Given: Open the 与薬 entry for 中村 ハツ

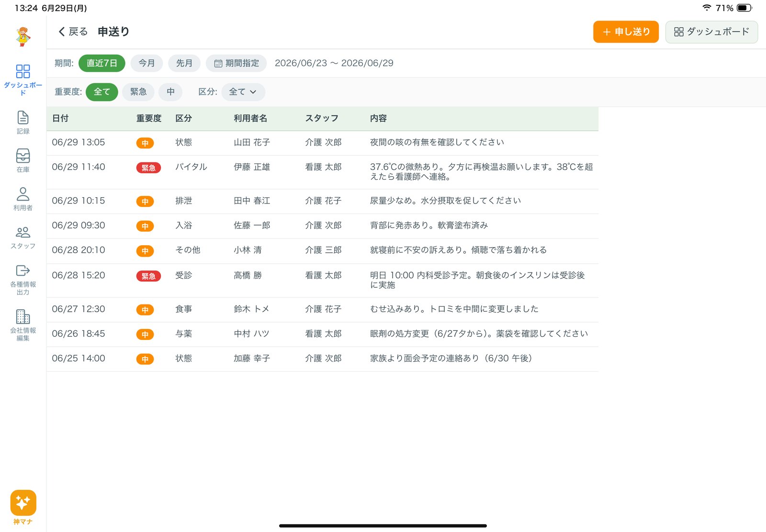Looking at the screenshot, I should pos(322,334).
